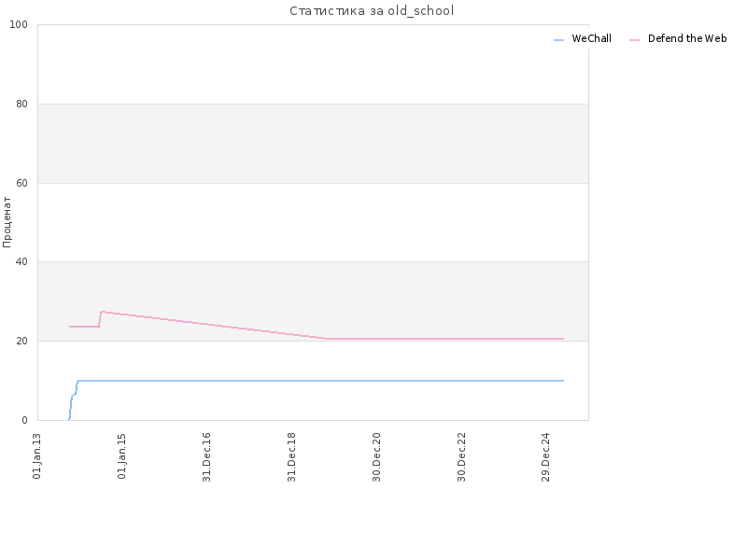Screen dimensions: 747x560
Task: Click the 01.Jan.13 x-axis date label
Action: point(36,455)
